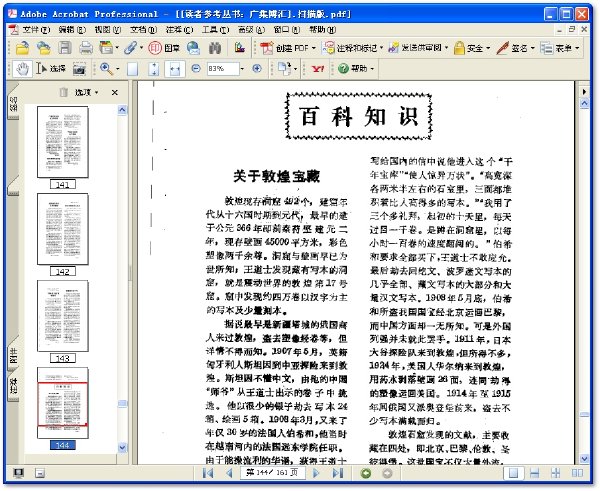600x491 pixels.
Task: Click the zoom percentage field 83%
Action: [x=223, y=69]
